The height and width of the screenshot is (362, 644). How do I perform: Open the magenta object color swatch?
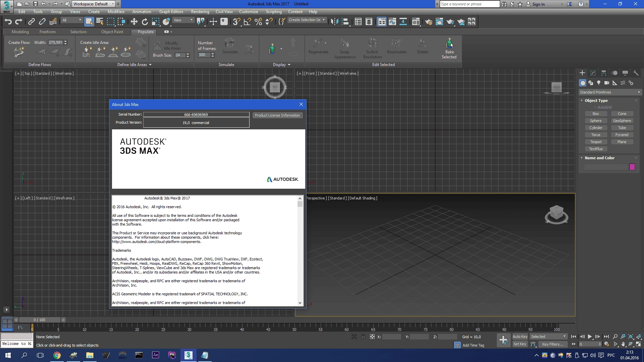click(x=632, y=167)
